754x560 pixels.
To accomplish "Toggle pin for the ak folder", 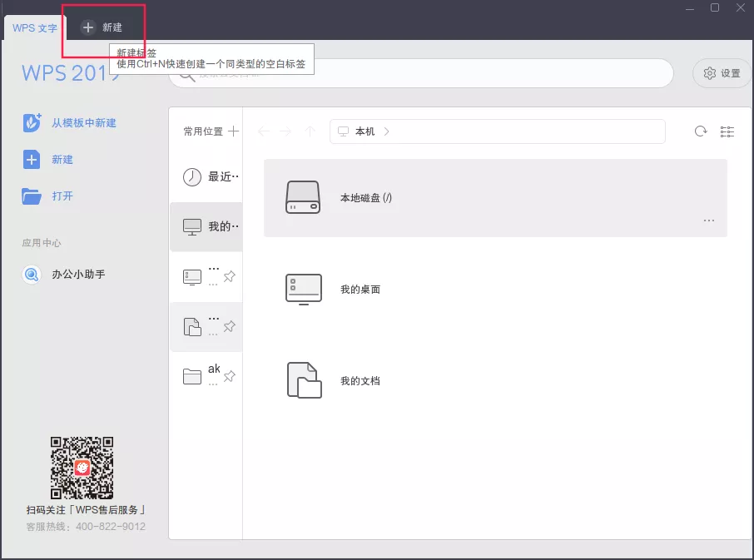I will pyautogui.click(x=230, y=376).
